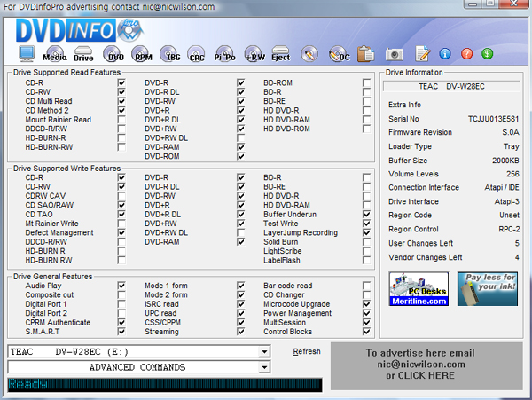Open the TEAC DV-W28EC drive dropdown
This screenshot has width=532, height=400.
coord(264,352)
